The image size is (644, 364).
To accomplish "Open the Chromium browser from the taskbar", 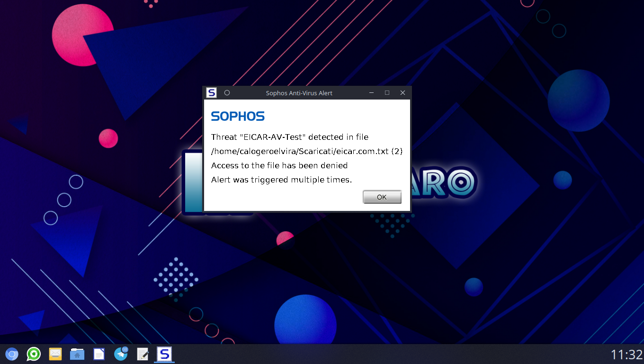I will tap(12, 354).
